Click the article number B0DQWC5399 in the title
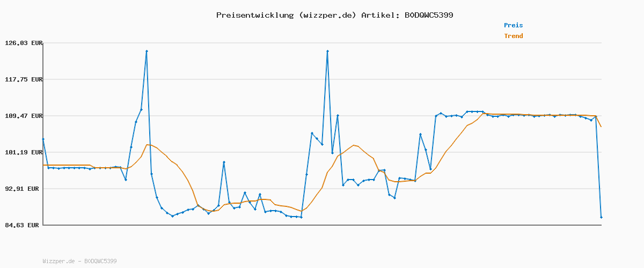644x268 pixels. pyautogui.click(x=426, y=15)
